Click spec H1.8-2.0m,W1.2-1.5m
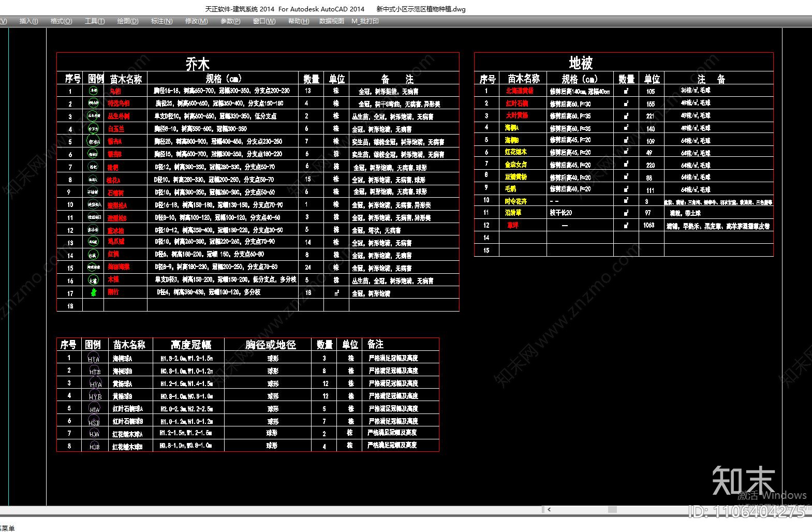The image size is (812, 532). coord(186,358)
